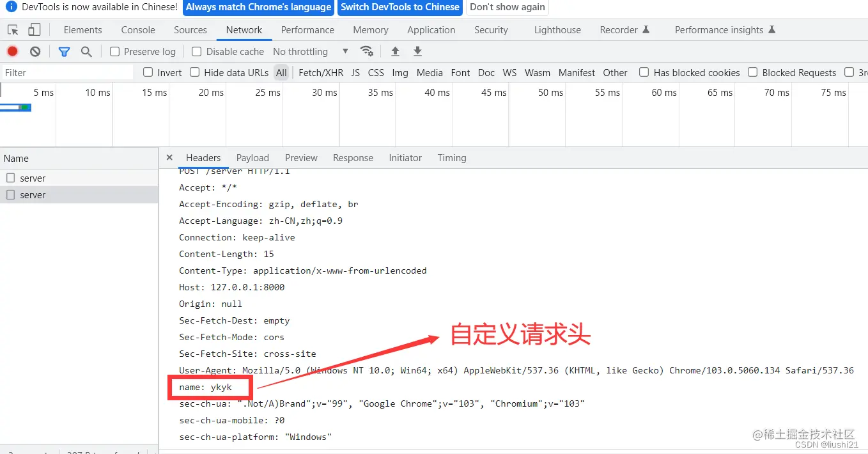Open the Memory tab
This screenshot has height=454, width=868.
371,30
